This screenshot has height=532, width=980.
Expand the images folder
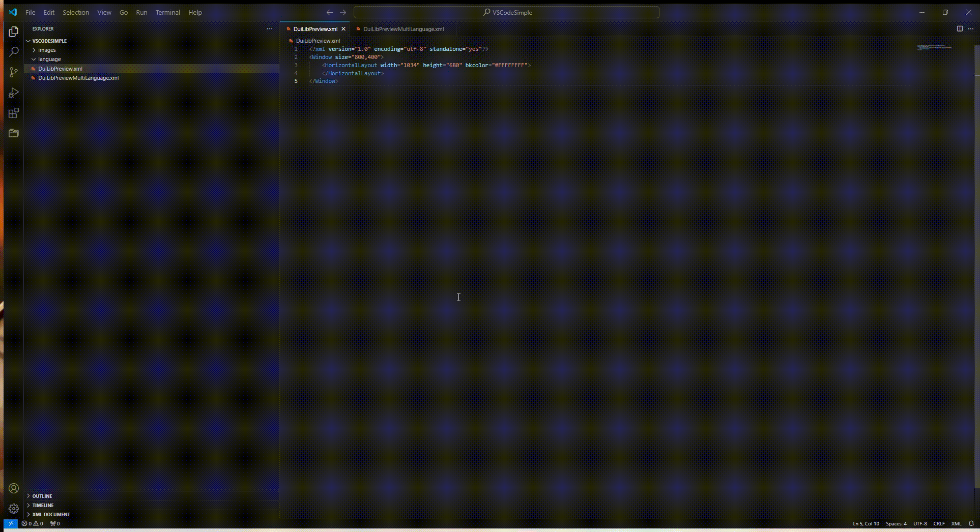[46, 50]
